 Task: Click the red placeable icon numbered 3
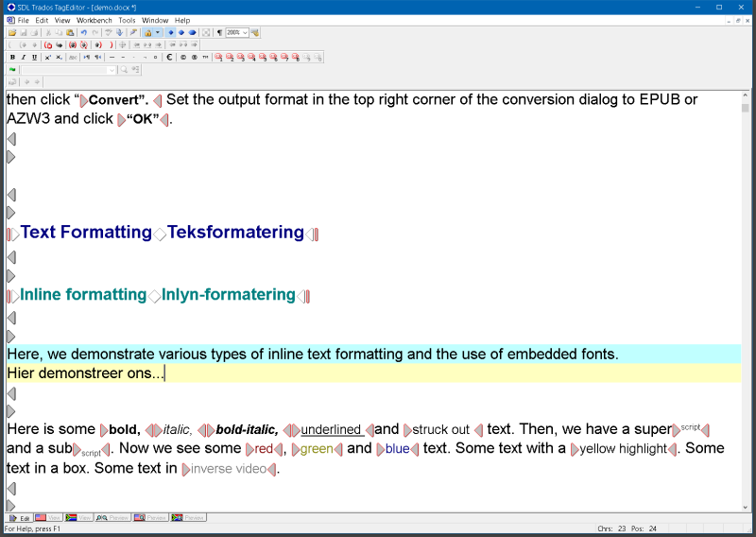click(241, 58)
